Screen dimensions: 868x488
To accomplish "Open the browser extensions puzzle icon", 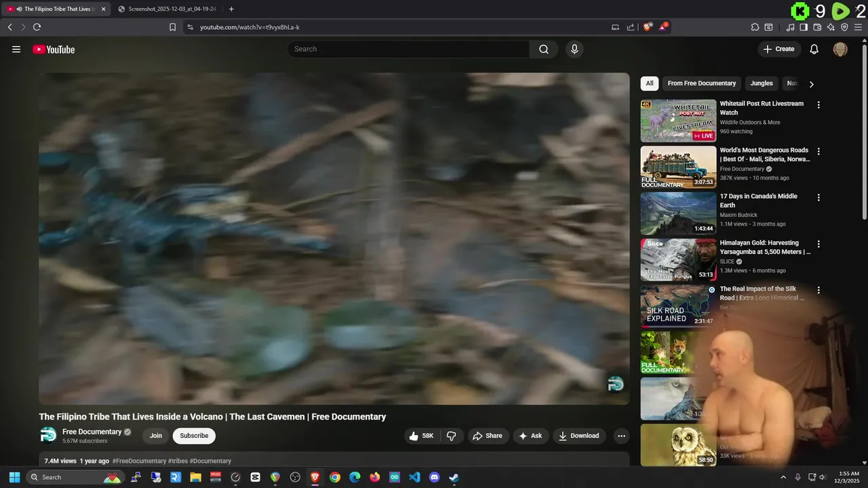I will click(x=755, y=27).
